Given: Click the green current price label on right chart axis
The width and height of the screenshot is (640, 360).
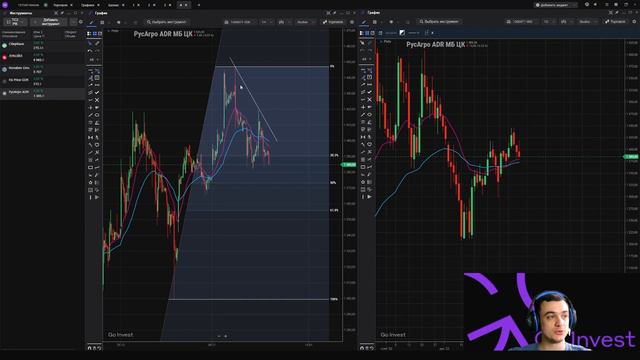Looking at the screenshot, I should click(632, 157).
